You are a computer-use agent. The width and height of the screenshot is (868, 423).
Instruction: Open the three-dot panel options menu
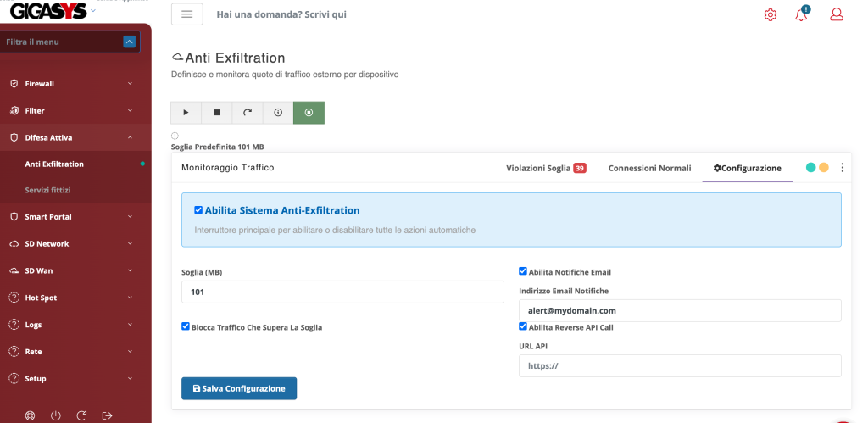point(842,167)
